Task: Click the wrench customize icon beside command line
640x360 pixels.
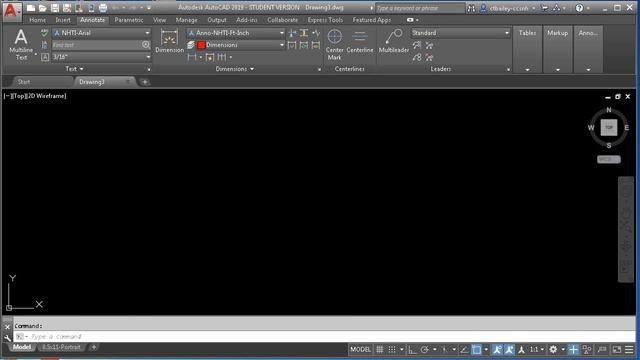Action: pyautogui.click(x=7, y=338)
